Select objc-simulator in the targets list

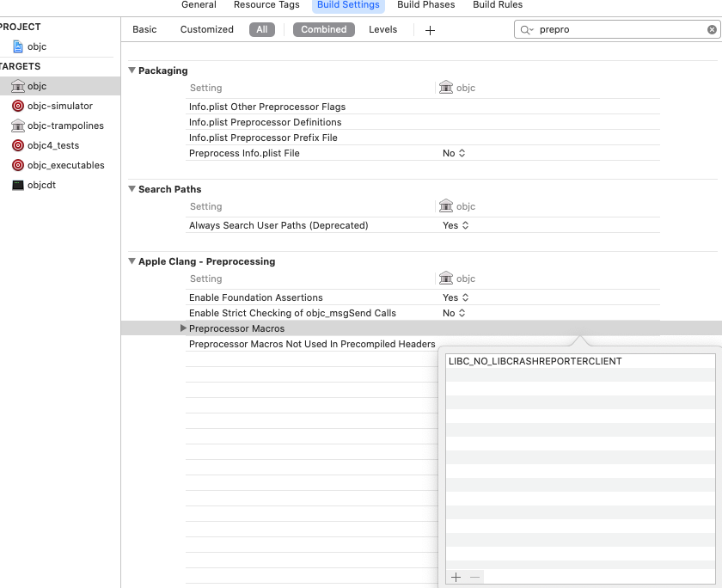[x=60, y=106]
